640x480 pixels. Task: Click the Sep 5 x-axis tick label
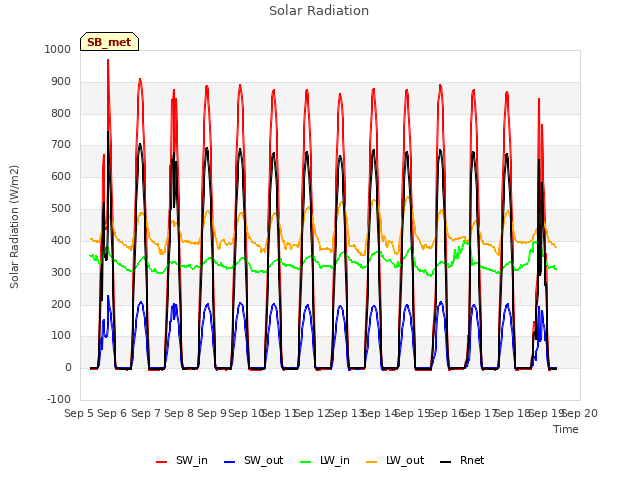(x=79, y=413)
